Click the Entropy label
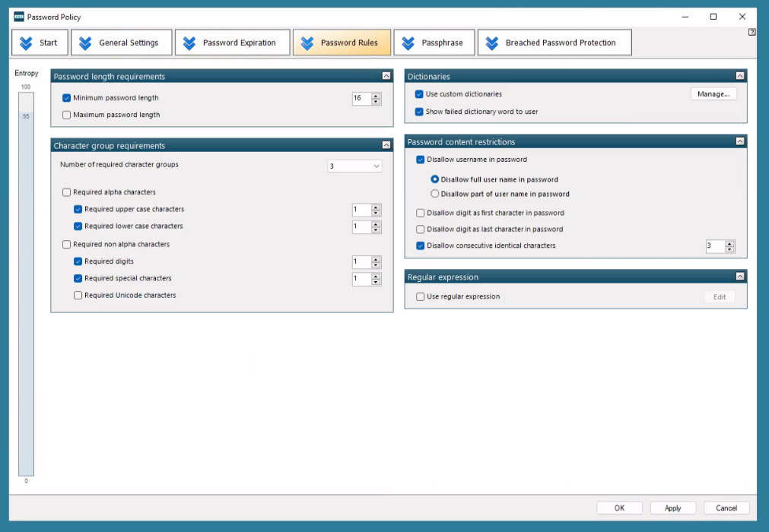769x532 pixels. click(27, 73)
